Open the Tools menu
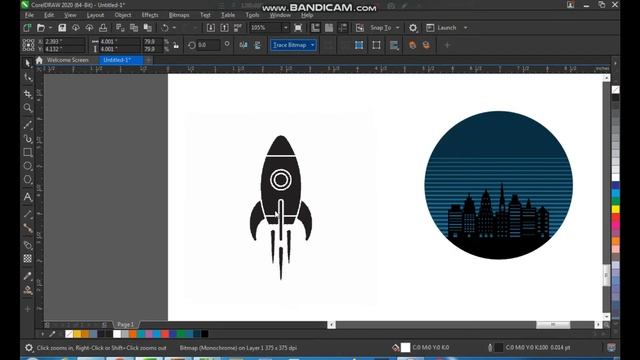The image size is (640, 360). coord(252,15)
